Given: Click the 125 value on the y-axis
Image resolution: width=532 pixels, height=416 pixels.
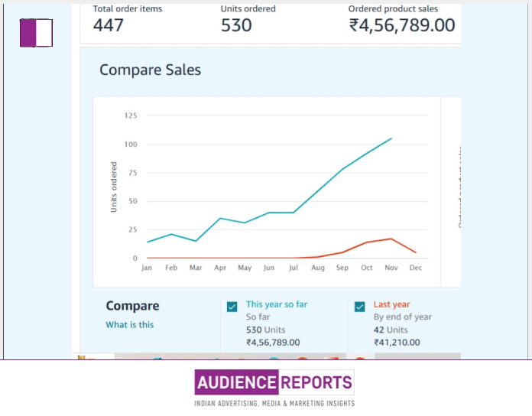Looking at the screenshot, I should [129, 115].
